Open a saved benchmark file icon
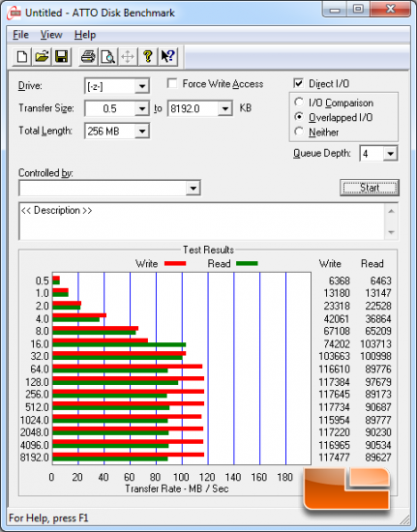This screenshot has width=417, height=532. point(42,56)
